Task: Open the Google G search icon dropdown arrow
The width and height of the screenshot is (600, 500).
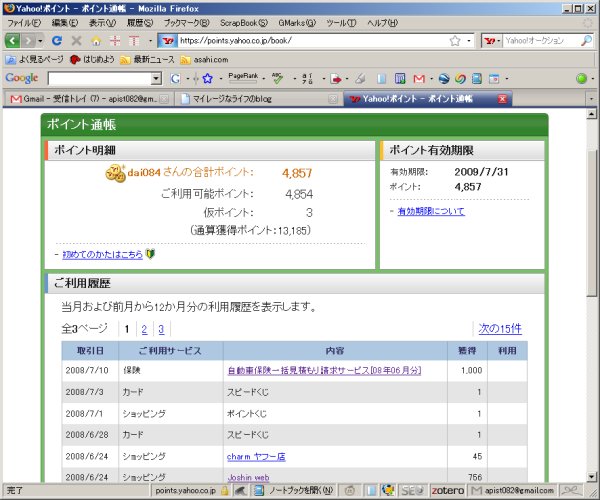Action: [188, 79]
